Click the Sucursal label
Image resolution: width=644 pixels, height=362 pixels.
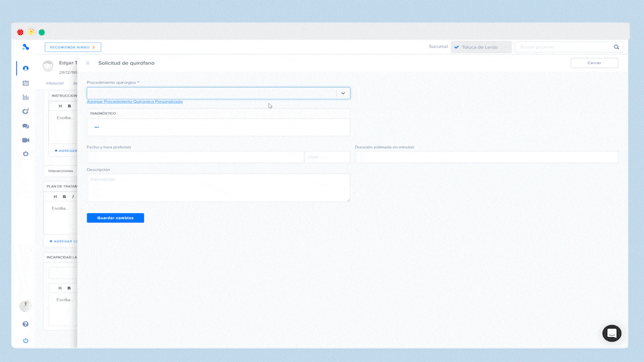[x=438, y=47]
